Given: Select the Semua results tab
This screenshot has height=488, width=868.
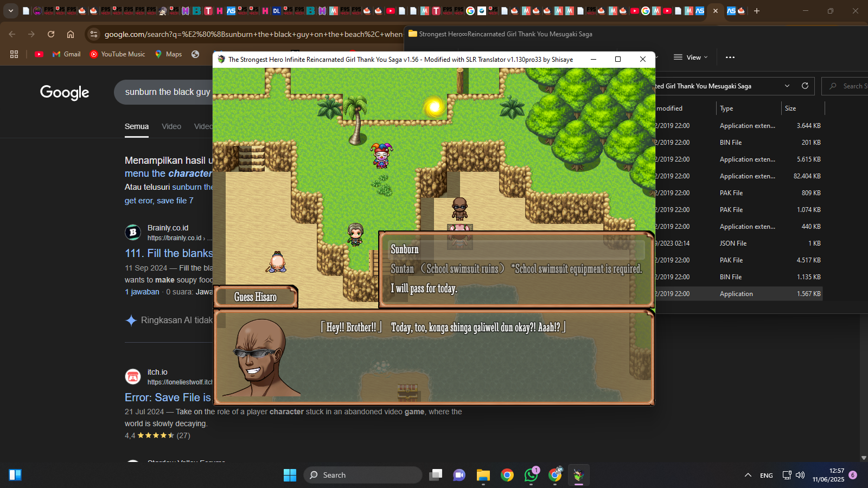Looking at the screenshot, I should [137, 126].
